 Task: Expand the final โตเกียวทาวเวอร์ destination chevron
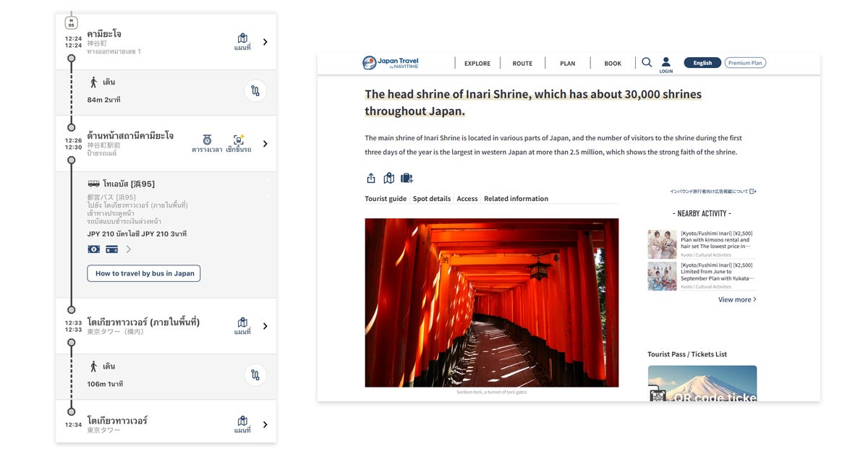pos(265,424)
